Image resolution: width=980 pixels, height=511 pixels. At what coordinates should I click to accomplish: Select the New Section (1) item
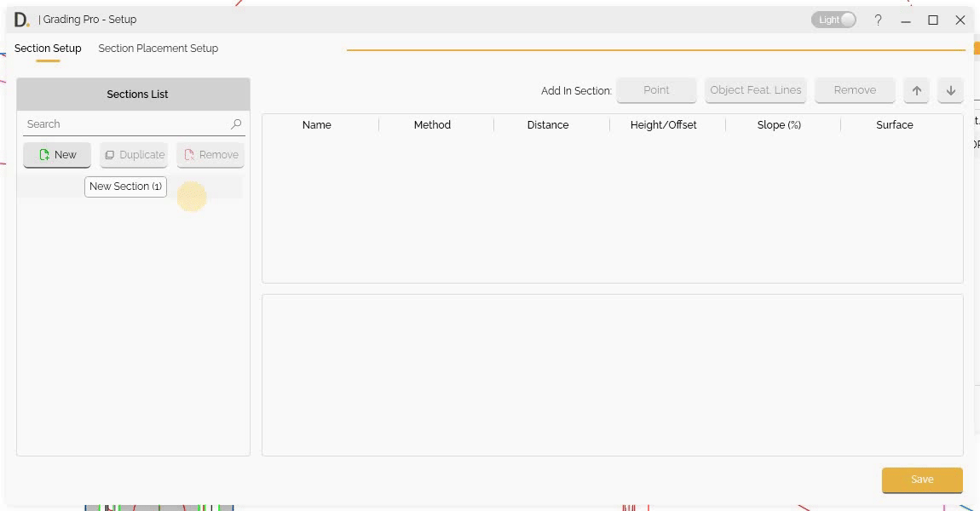pyautogui.click(x=125, y=187)
